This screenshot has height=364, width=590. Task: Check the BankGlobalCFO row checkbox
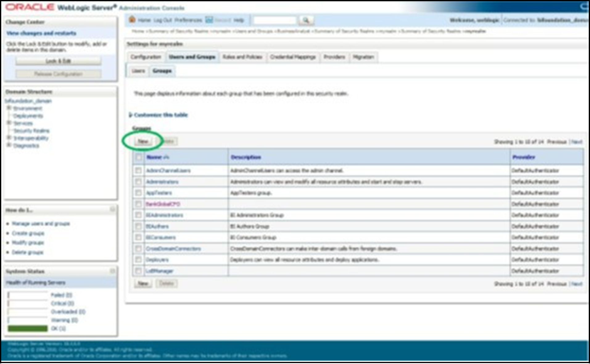point(138,204)
